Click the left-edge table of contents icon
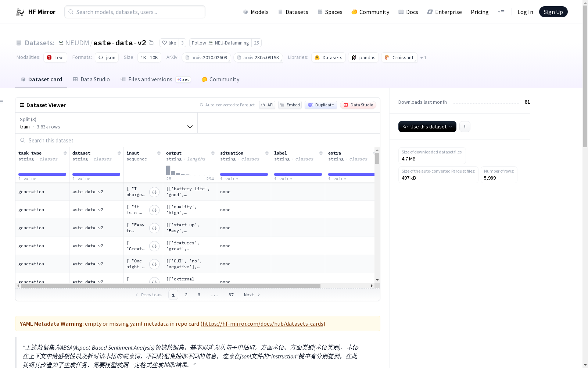The height and width of the screenshot is (368, 588). coord(2,102)
